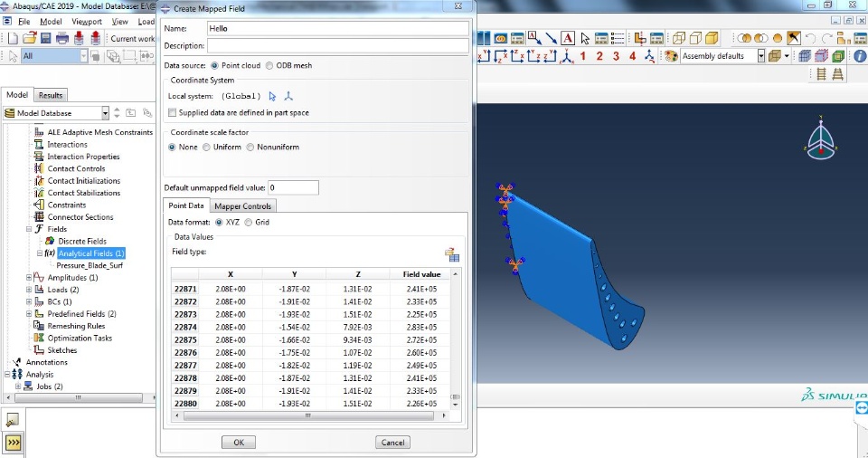868x458 pixels.
Task: Open the Model Database dropdown
Action: tap(105, 113)
